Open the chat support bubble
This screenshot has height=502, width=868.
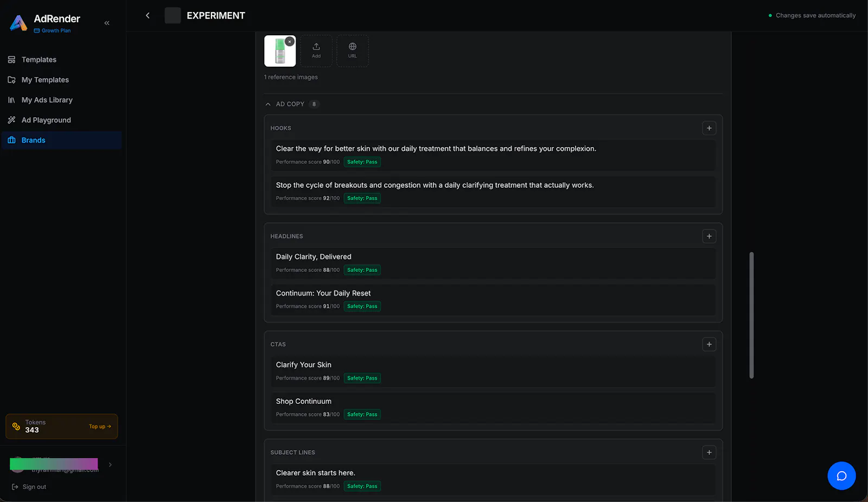[841, 476]
